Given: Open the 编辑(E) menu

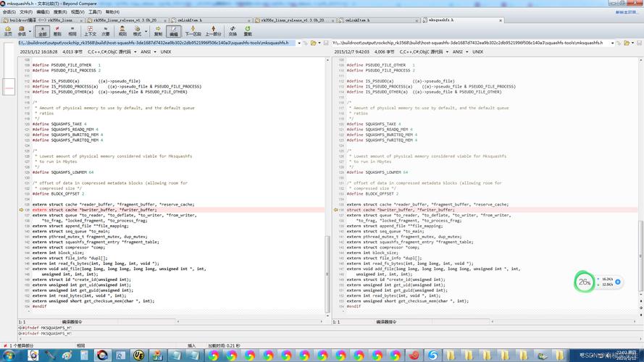Looking at the screenshot, I should [43, 12].
